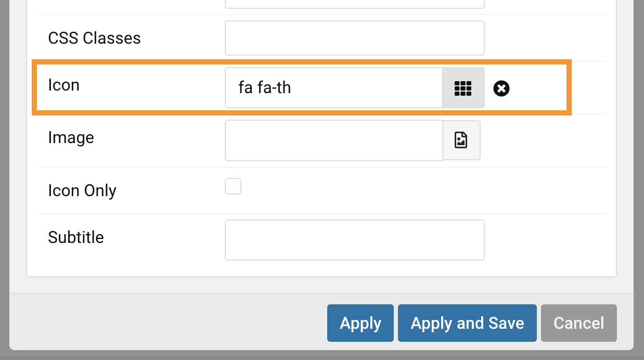Focus the CSS Classes text field
The image size is (644, 360).
355,38
